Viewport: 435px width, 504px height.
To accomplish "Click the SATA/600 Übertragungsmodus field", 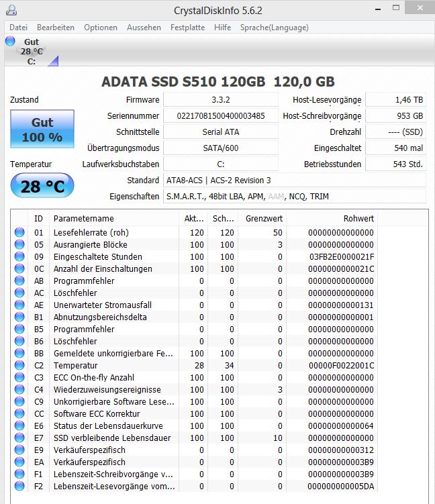I will (x=221, y=148).
